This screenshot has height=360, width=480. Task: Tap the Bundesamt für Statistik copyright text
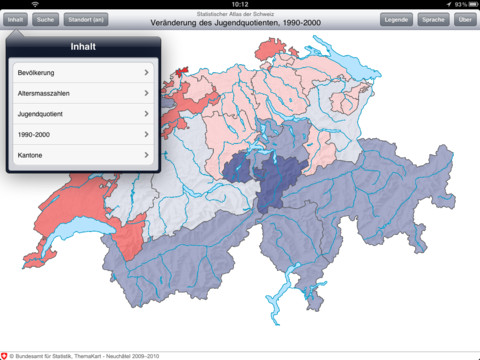coord(84,356)
